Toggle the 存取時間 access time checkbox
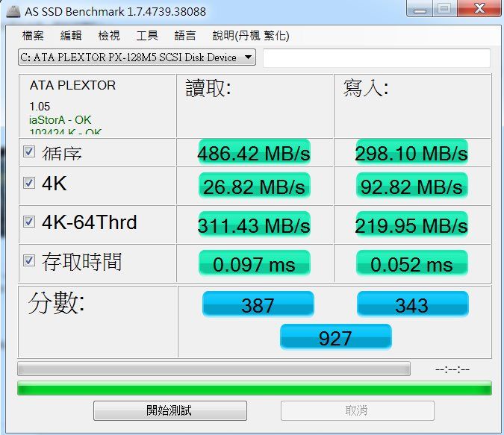The height and width of the screenshot is (435, 504). [x=29, y=260]
